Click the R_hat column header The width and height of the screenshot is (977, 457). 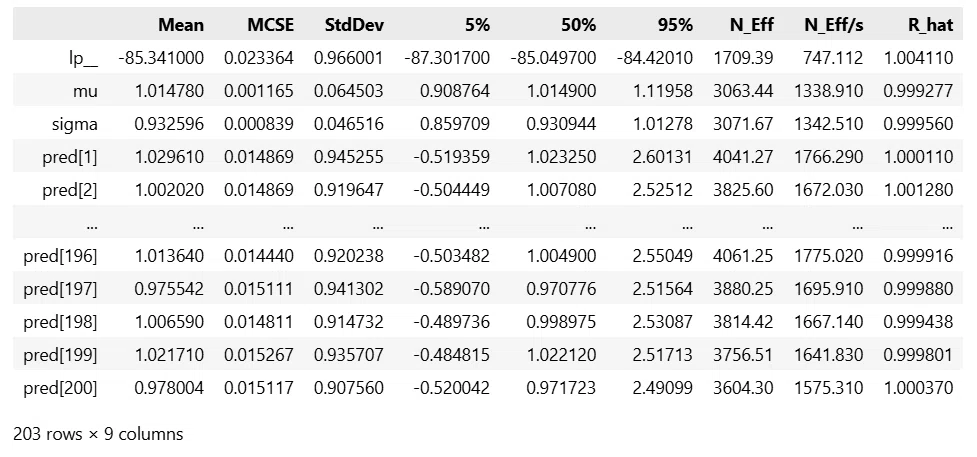930,25
